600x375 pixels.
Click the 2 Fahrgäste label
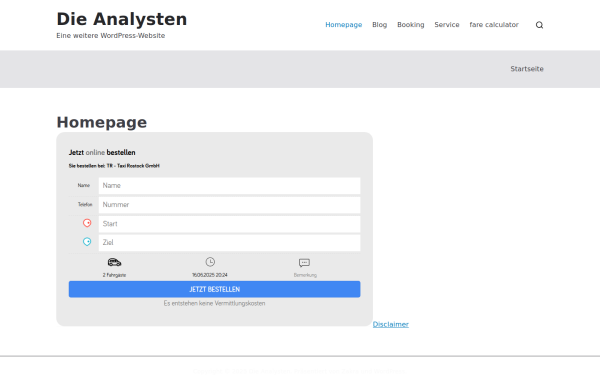click(114, 275)
